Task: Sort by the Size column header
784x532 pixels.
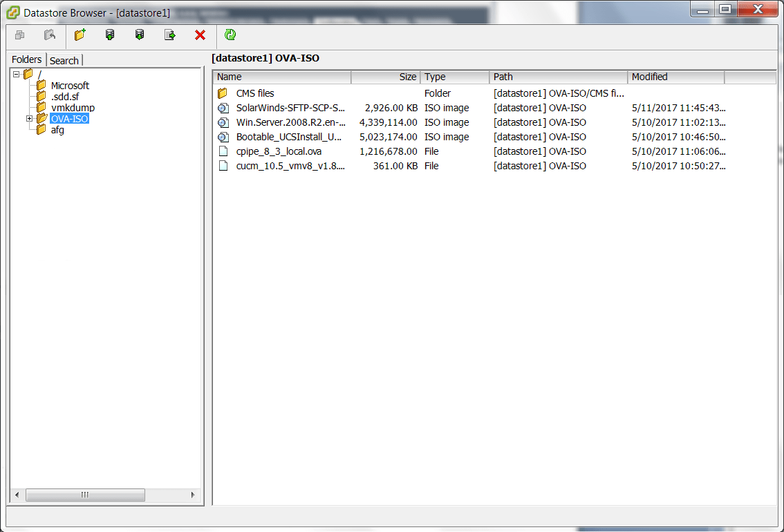Action: pos(386,77)
